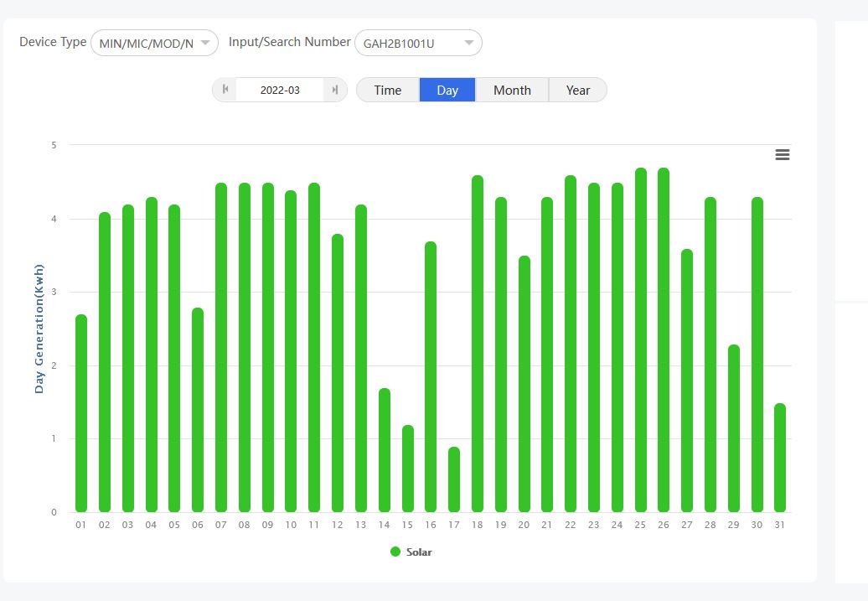Click the bar for day 31
The image size is (868, 601).
(x=780, y=458)
